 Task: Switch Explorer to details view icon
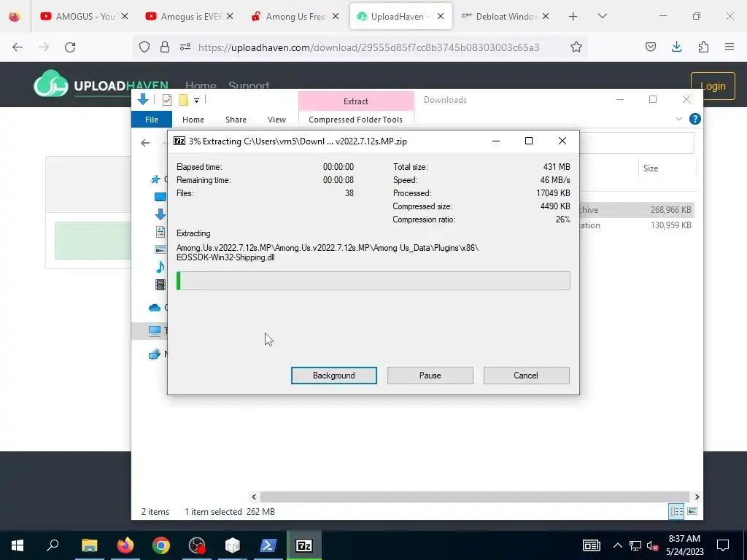676,511
